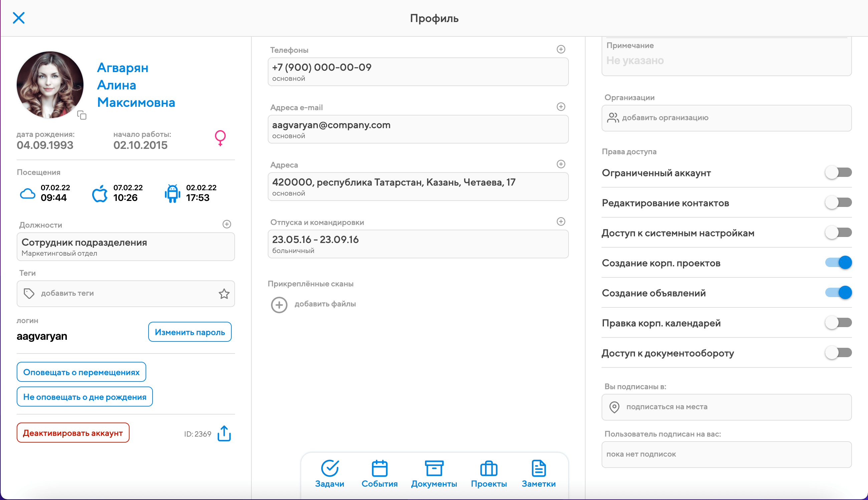
Task: Click the подписаться на места field
Action: (x=726, y=407)
